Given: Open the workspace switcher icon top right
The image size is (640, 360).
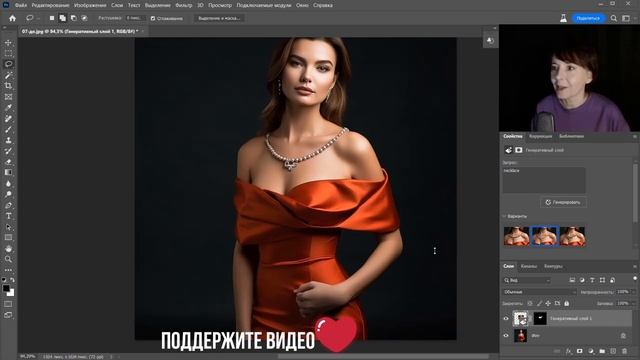Looking at the screenshot, I should click(626, 18).
